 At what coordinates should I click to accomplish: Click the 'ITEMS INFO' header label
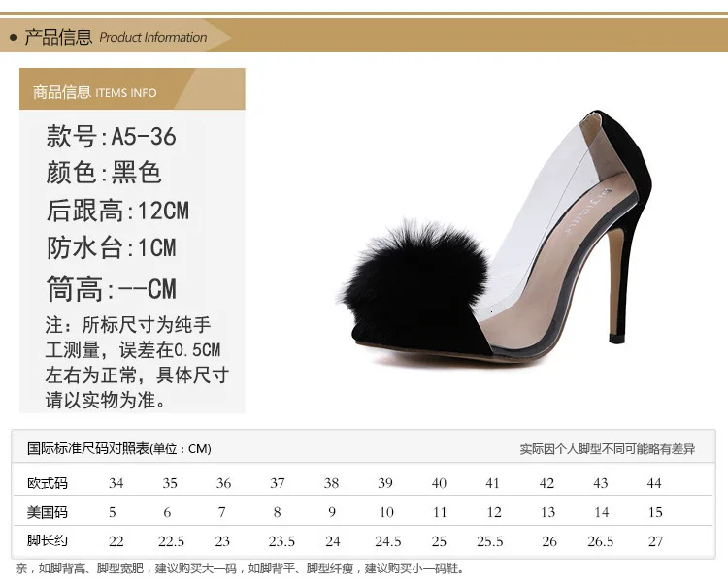point(126,93)
